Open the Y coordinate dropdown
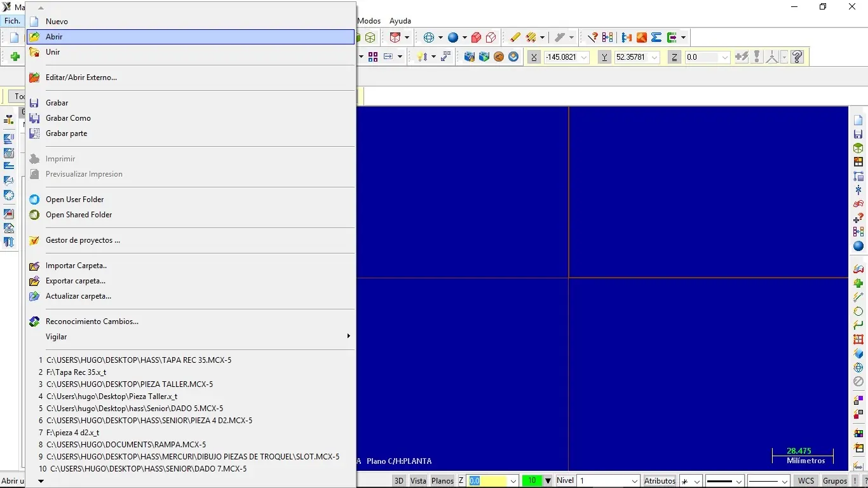 (654, 57)
